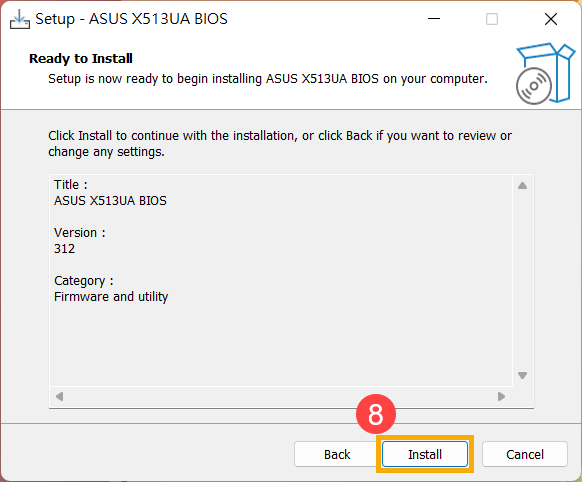Click the red step 8 badge
The height and width of the screenshot is (482, 582).
(x=376, y=414)
